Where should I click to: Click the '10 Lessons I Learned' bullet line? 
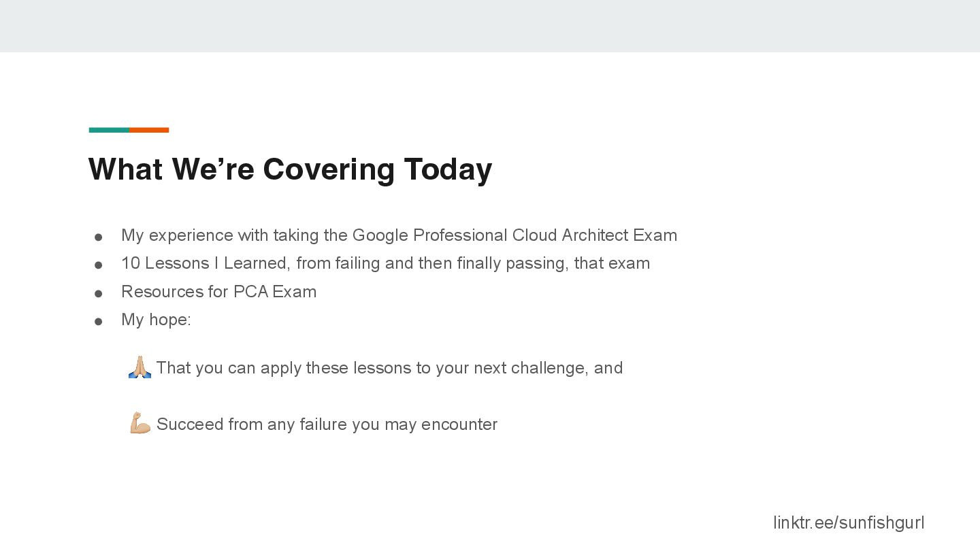[385, 263]
